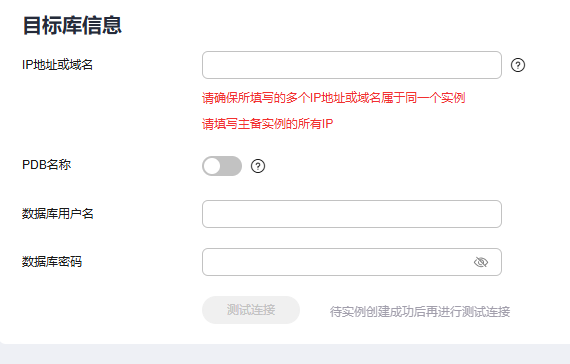Image resolution: width=570 pixels, height=364 pixels.
Task: Enable the PDB名称 switch
Action: [222, 166]
